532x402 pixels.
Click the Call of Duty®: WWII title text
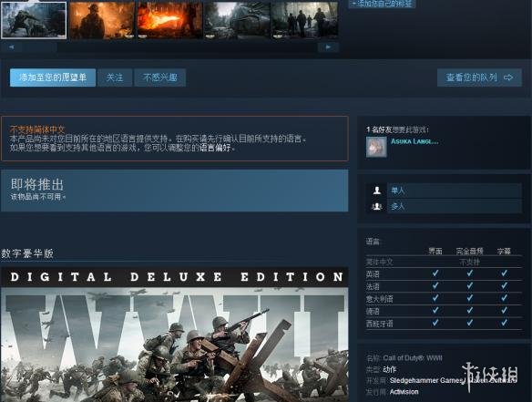coord(413,358)
